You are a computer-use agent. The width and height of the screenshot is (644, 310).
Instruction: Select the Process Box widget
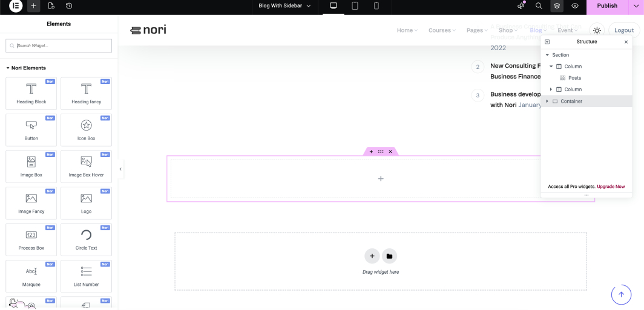(x=31, y=239)
